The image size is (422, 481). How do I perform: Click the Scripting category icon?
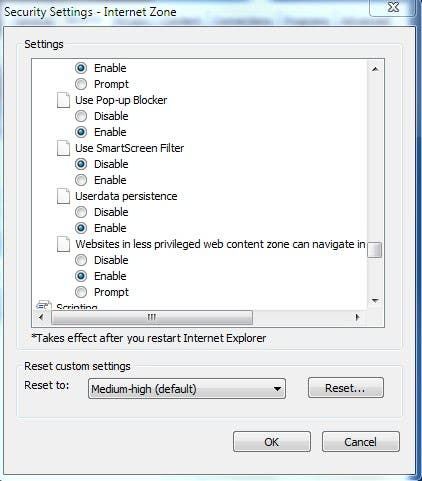tap(44, 305)
